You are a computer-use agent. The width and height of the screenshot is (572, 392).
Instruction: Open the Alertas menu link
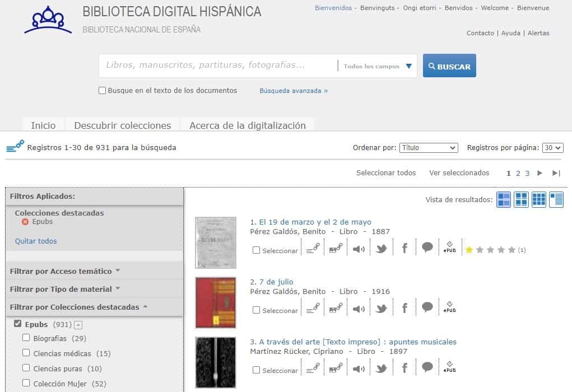pyautogui.click(x=538, y=33)
